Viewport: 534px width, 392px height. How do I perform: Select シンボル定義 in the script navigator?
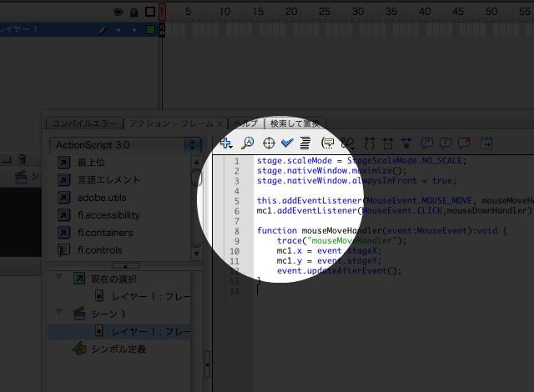pyautogui.click(x=118, y=349)
